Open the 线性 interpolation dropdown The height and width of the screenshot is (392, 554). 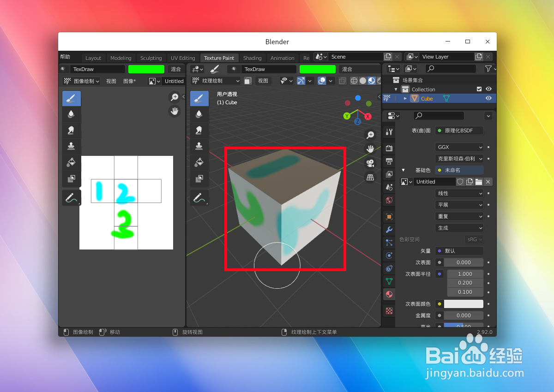[459, 193]
